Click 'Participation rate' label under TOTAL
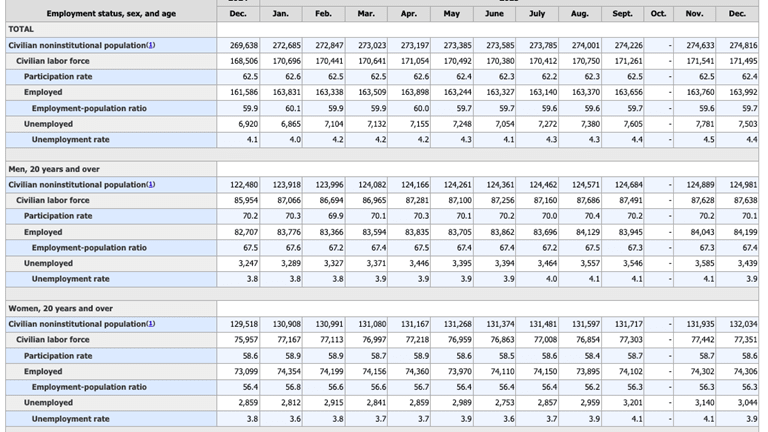This screenshot has width=768, height=432. pos(58,77)
